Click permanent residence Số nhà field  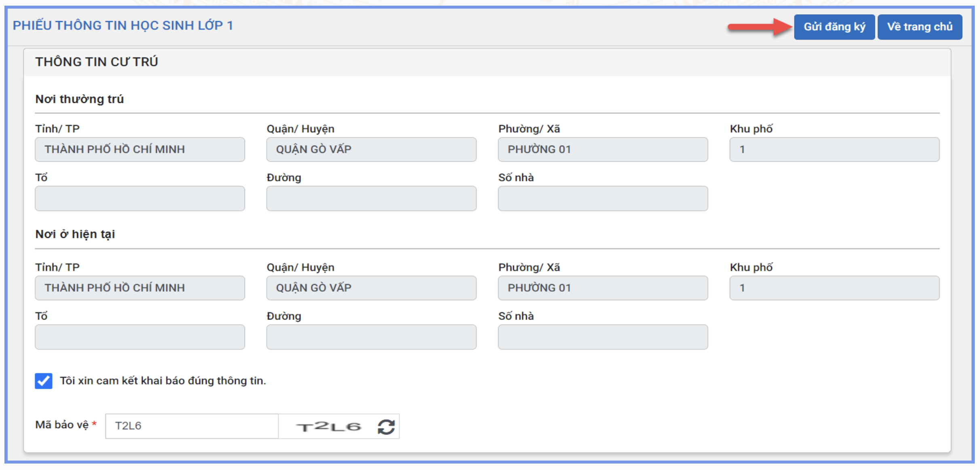pyautogui.click(x=603, y=198)
